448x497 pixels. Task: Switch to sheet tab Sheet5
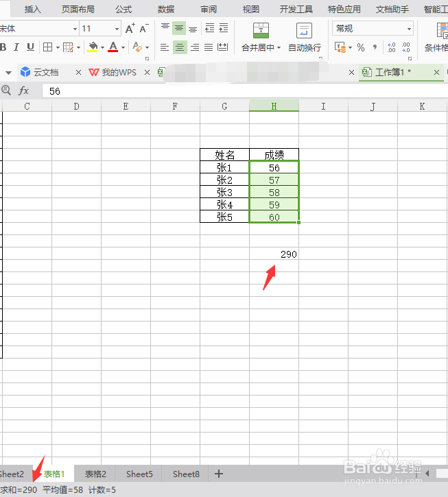pyautogui.click(x=139, y=474)
